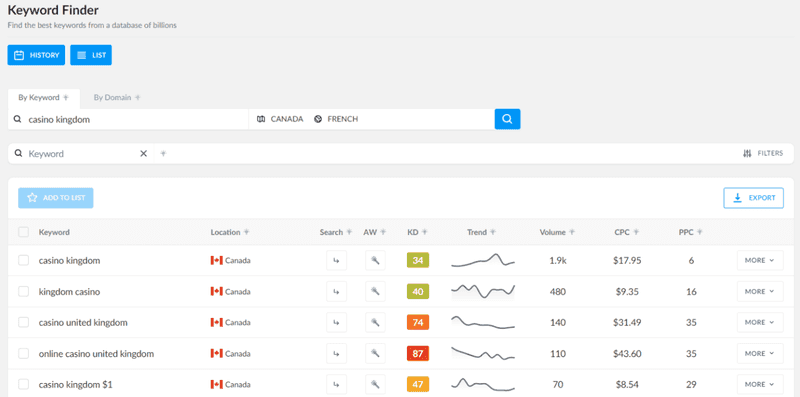Select the kingdom casino row checkbox

(23, 291)
